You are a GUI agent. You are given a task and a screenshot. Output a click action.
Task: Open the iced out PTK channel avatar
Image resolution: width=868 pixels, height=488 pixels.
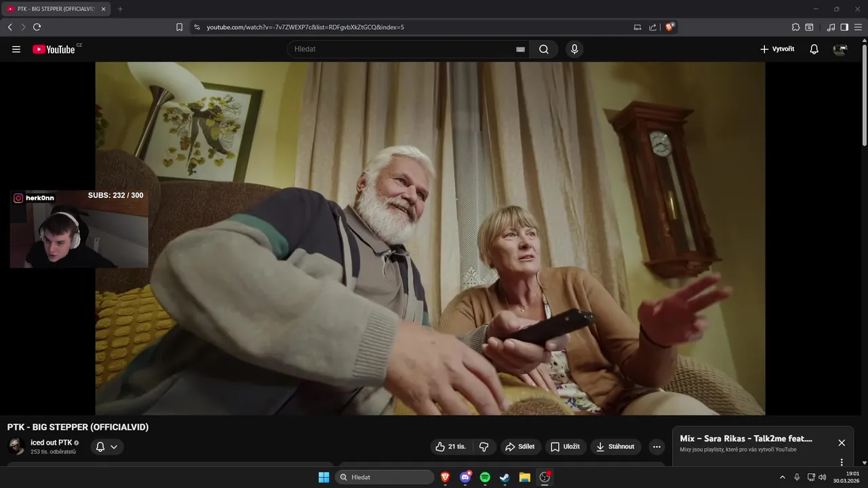tap(16, 446)
